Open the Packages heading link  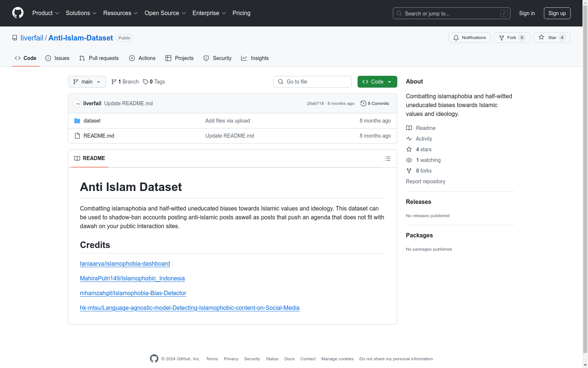click(x=419, y=235)
